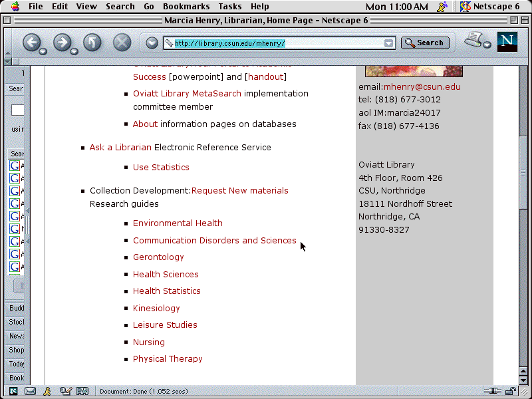Open the handout link
Viewport: 532px width, 399px height.
click(x=265, y=77)
